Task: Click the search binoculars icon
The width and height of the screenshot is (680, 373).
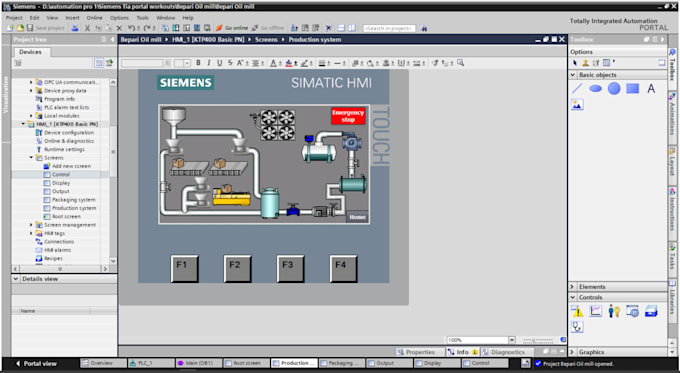Action: pyautogui.click(x=424, y=28)
